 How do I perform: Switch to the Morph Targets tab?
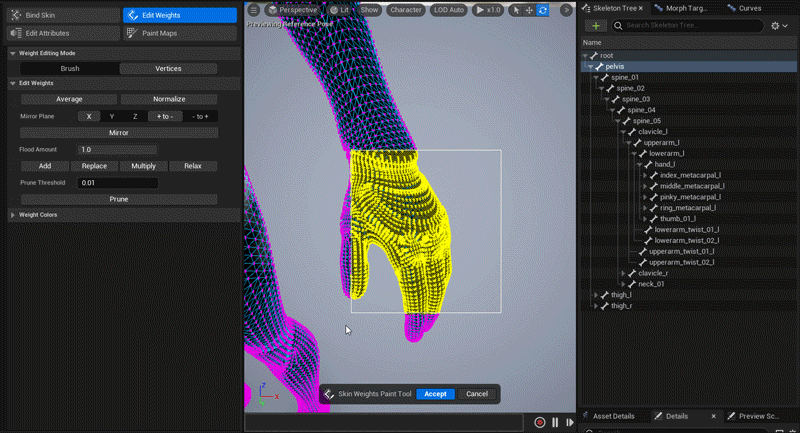click(681, 8)
